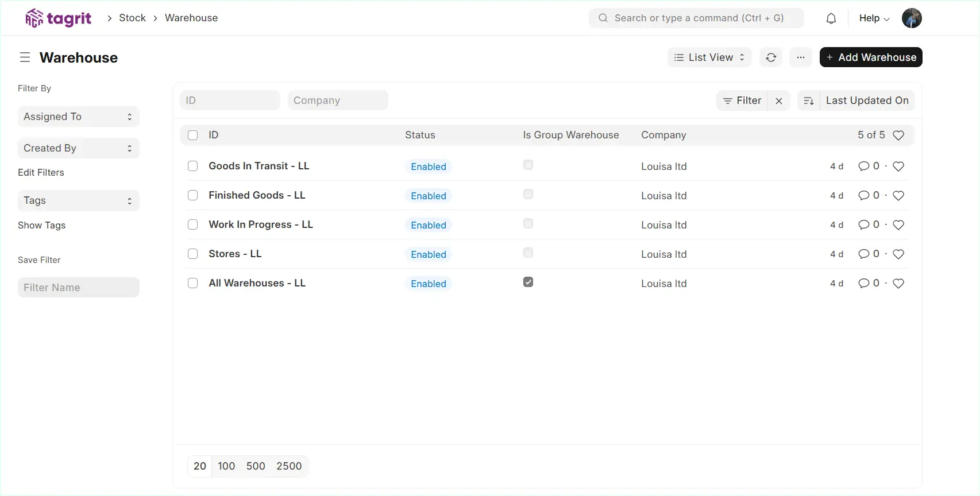Open the Work In Progress - LL record
980x496 pixels.
(261, 224)
